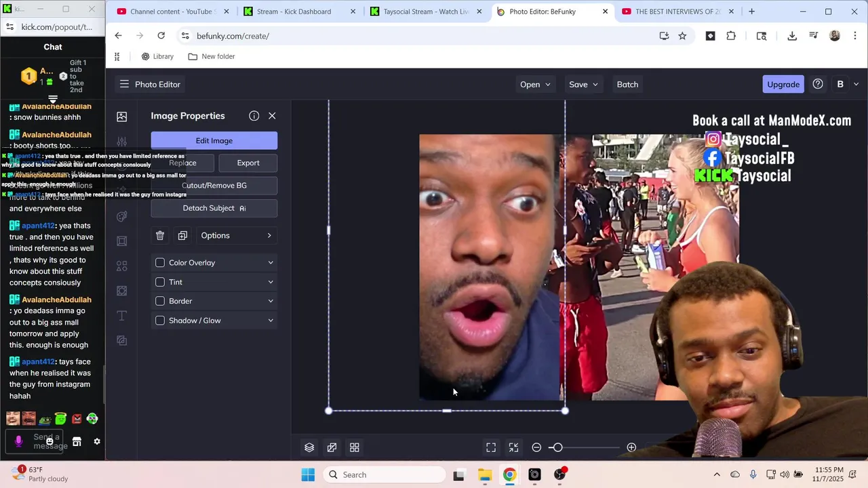
Task: Click the Batch button
Action: click(627, 84)
